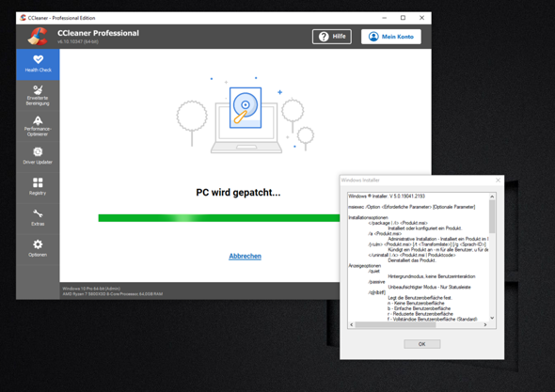Screen dimensions: 555x392
Task: Click the 'Anzeigeoptionen' line in installer
Action: 365,266
